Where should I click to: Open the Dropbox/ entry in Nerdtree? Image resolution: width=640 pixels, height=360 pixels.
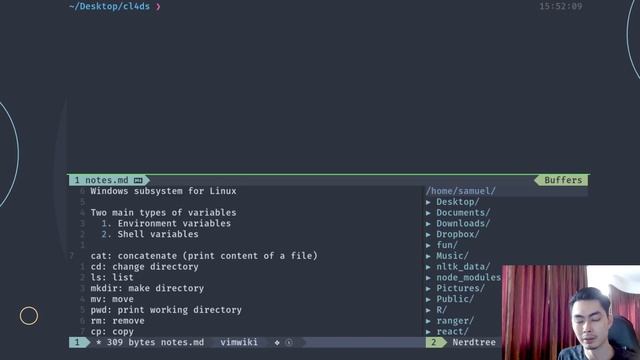coord(458,234)
